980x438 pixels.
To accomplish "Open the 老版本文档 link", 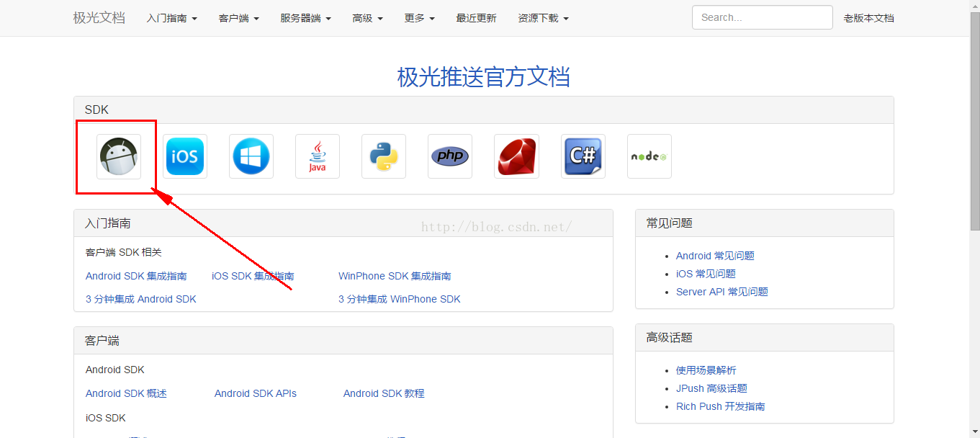I will [869, 18].
